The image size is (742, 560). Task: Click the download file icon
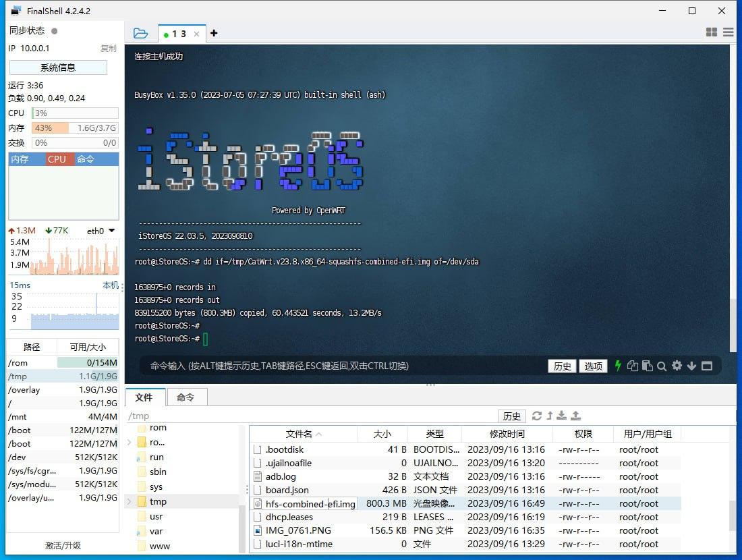(562, 416)
